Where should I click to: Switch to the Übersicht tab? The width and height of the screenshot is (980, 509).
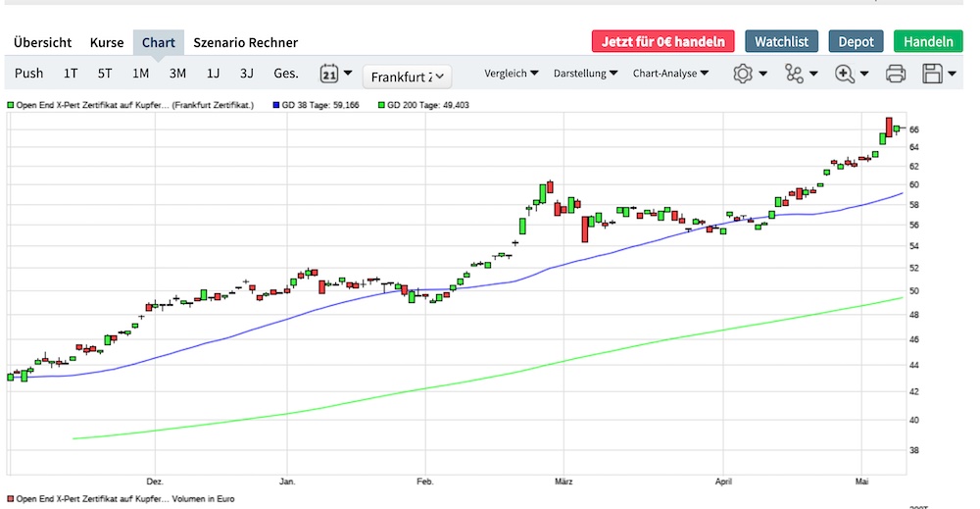[42, 42]
